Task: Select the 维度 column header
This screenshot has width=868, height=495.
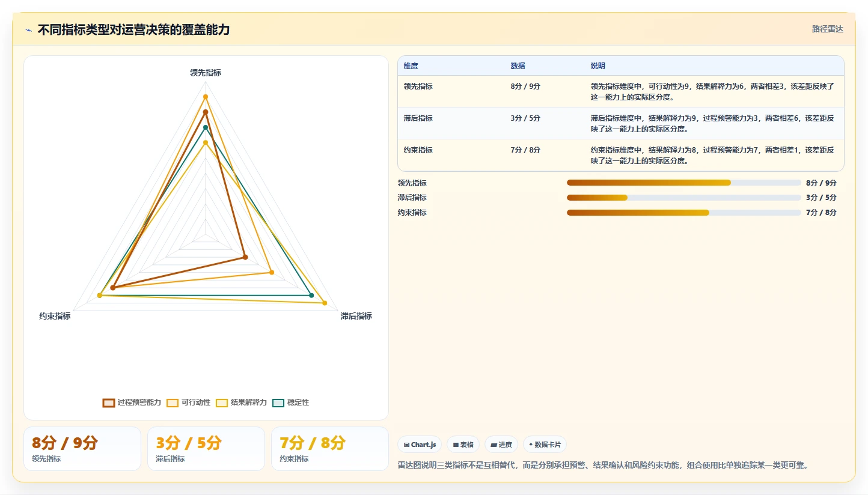Action: [x=411, y=66]
